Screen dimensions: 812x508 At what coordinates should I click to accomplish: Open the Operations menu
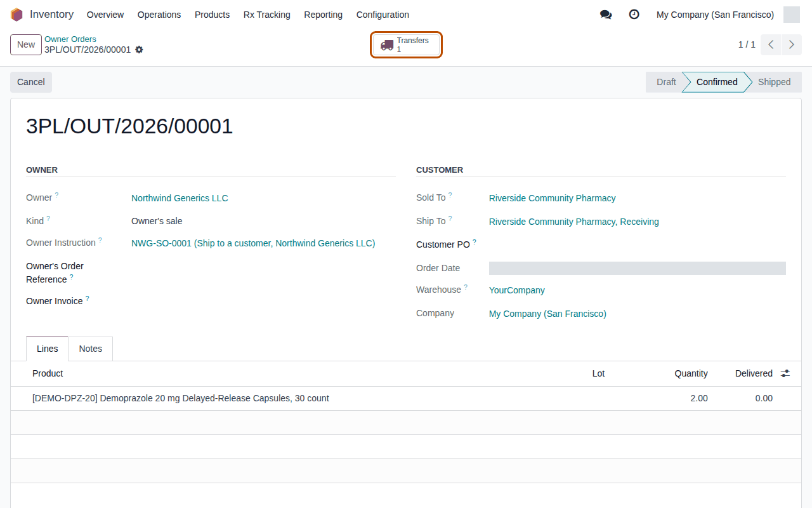click(159, 15)
